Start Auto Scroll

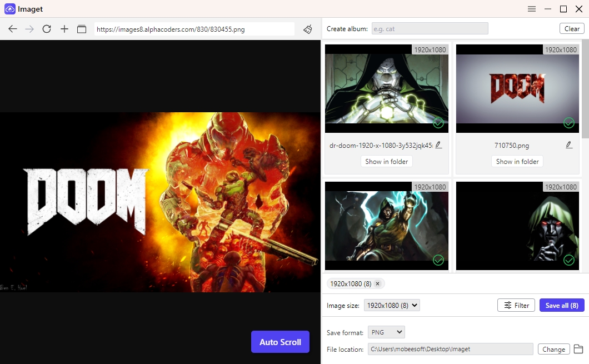[x=280, y=342]
